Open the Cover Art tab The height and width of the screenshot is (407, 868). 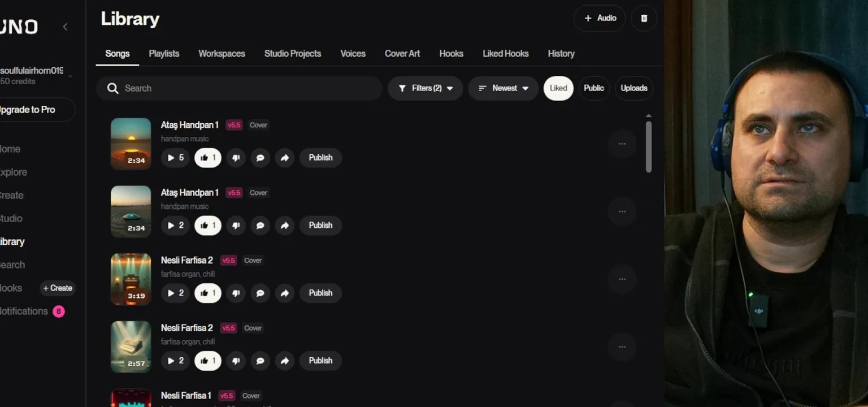pyautogui.click(x=402, y=54)
